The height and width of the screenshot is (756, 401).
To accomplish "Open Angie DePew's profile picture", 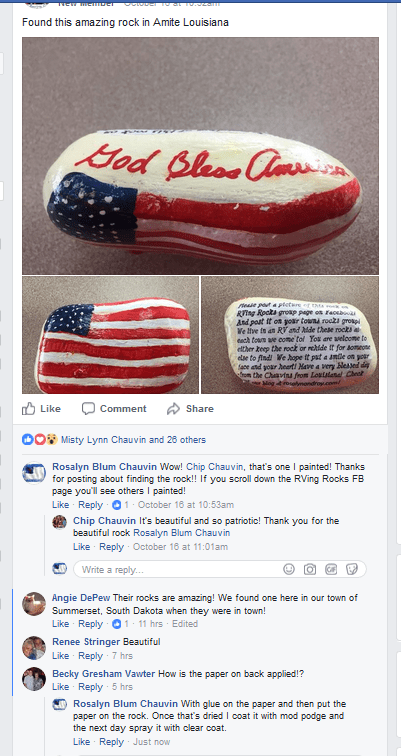I will point(34,604).
